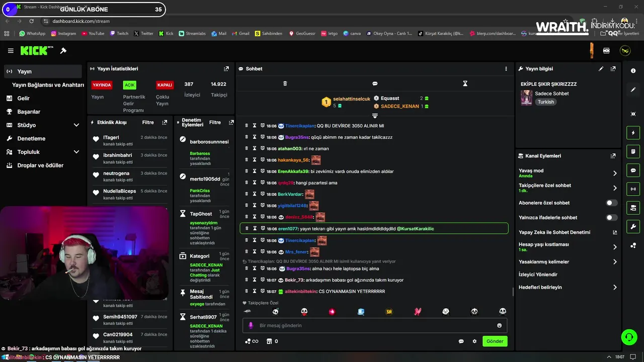This screenshot has width=644, height=362.
Task: Reload the browser page
Action: click(31, 21)
